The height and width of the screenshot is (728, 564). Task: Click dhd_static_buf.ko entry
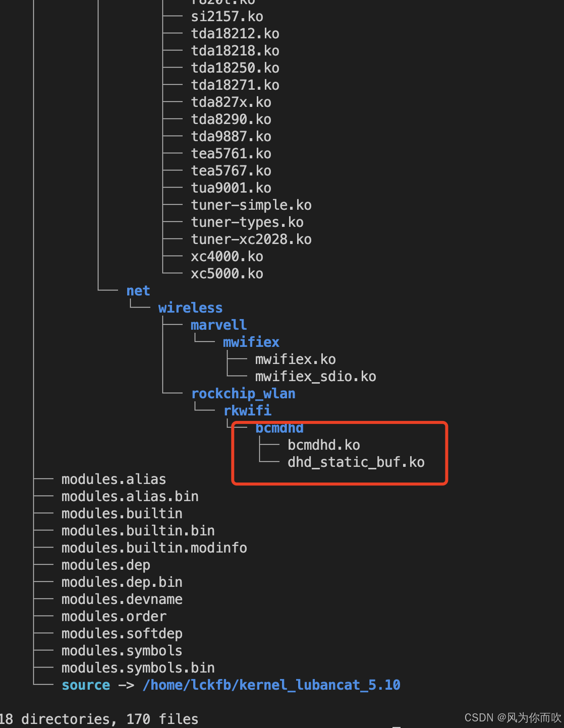click(x=356, y=462)
